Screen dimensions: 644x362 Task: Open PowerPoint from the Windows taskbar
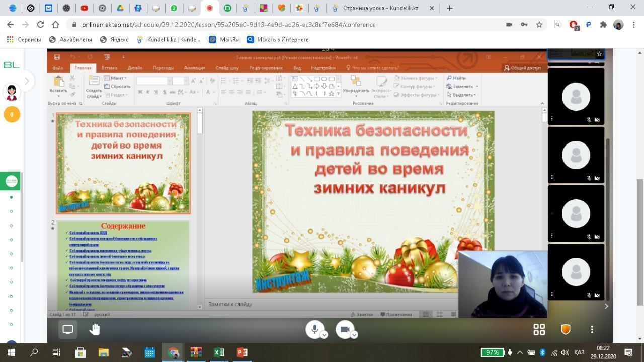[242, 352]
